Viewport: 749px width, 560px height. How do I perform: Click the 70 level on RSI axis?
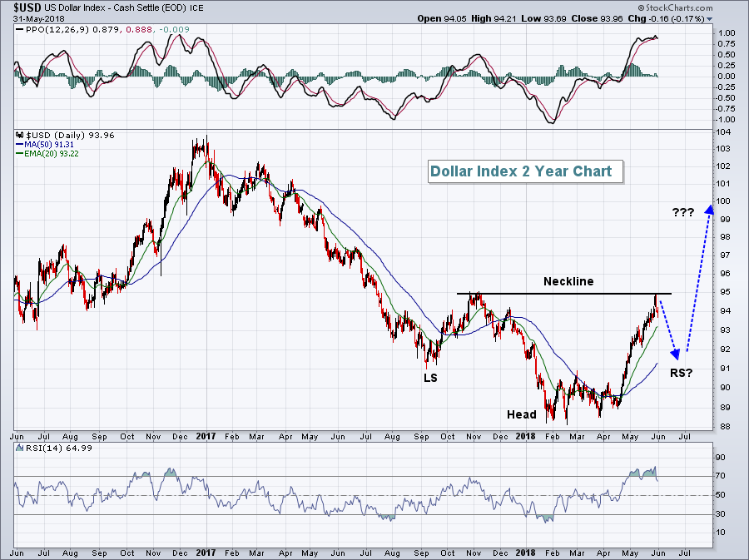[721, 476]
